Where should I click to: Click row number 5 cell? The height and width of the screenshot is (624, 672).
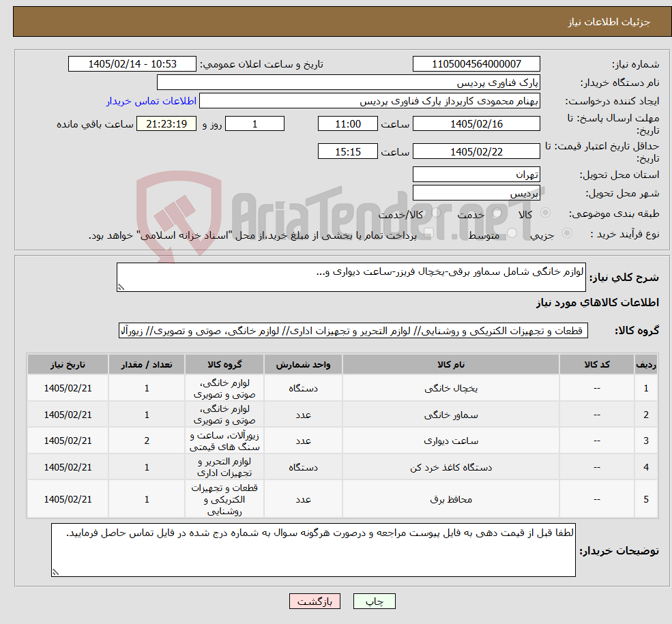click(x=646, y=499)
